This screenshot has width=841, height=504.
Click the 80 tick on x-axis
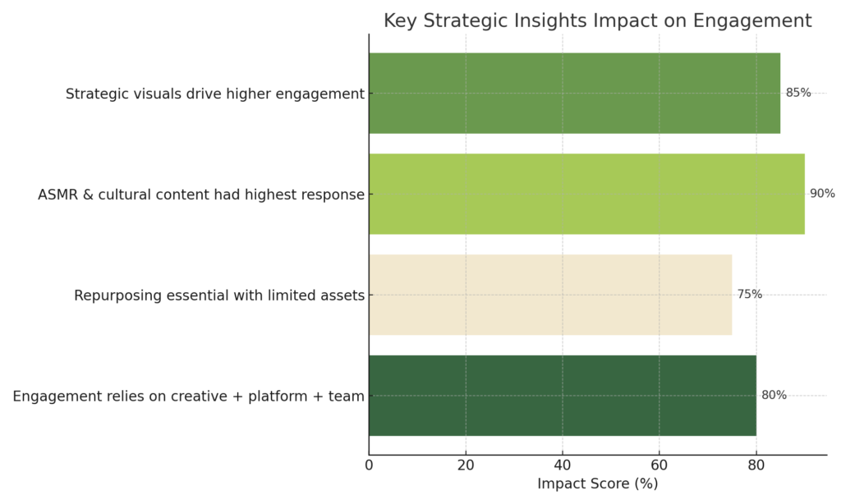756,466
